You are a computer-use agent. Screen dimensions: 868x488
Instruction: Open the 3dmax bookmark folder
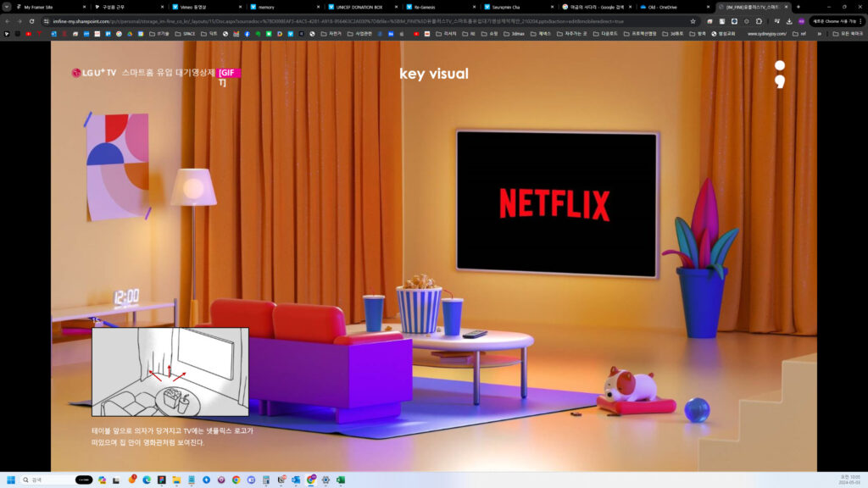[515, 34]
